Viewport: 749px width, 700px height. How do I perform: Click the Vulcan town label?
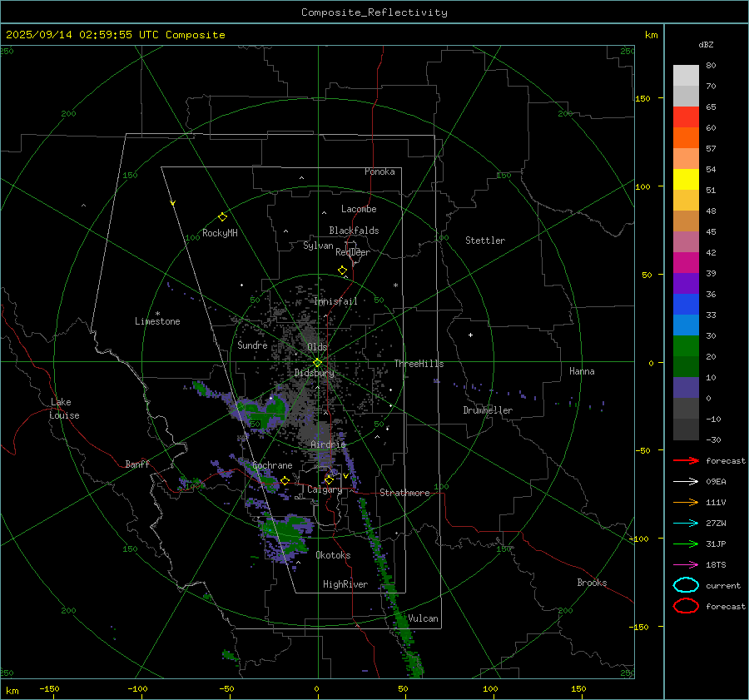(x=423, y=618)
